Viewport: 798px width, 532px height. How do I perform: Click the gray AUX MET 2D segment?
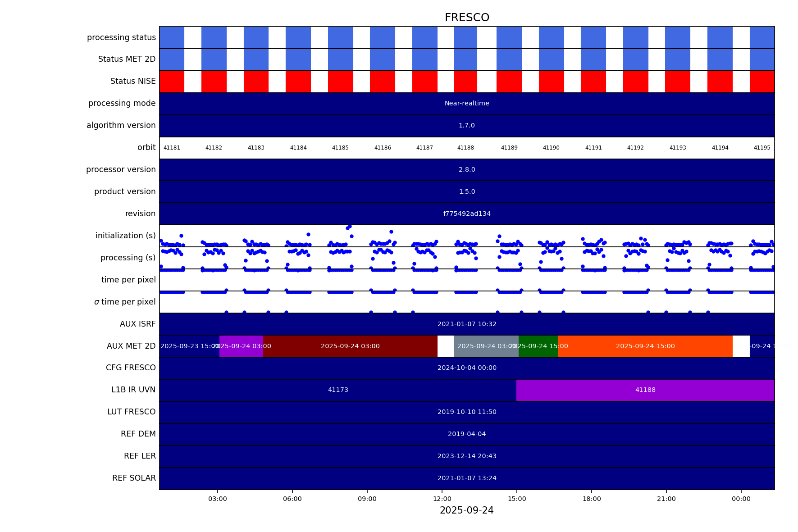click(x=486, y=346)
